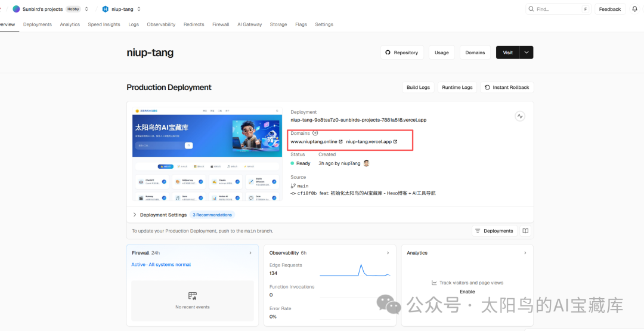The height and width of the screenshot is (331, 644).
Task: Open Firewall card arrow
Action: pyautogui.click(x=250, y=253)
